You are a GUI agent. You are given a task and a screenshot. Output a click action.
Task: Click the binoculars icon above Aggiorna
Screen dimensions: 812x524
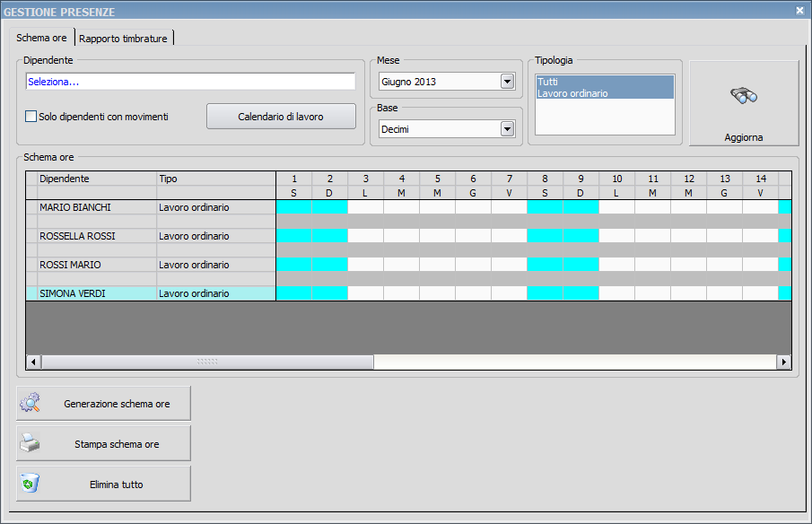coord(744,95)
